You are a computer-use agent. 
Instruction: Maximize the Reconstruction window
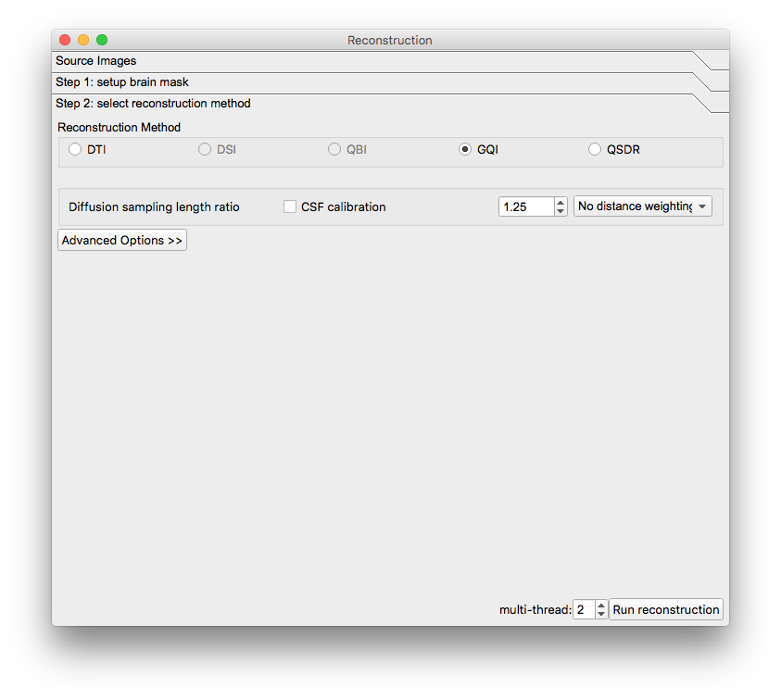pyautogui.click(x=102, y=40)
